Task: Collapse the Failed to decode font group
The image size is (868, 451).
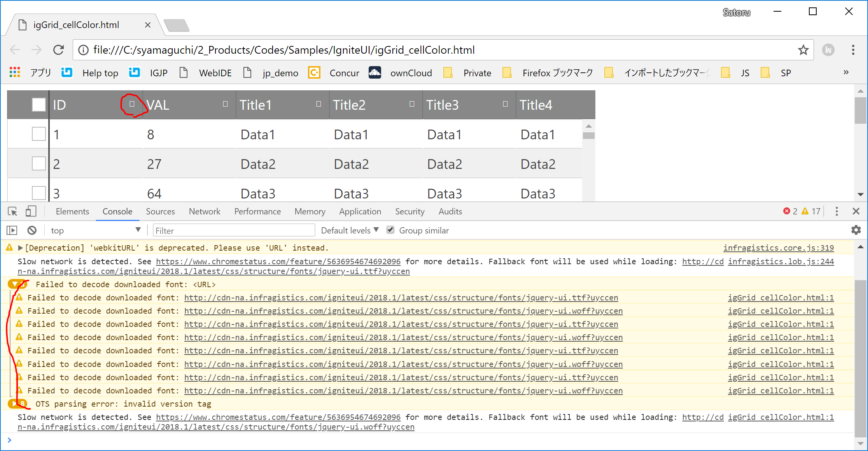Action: tap(17, 284)
